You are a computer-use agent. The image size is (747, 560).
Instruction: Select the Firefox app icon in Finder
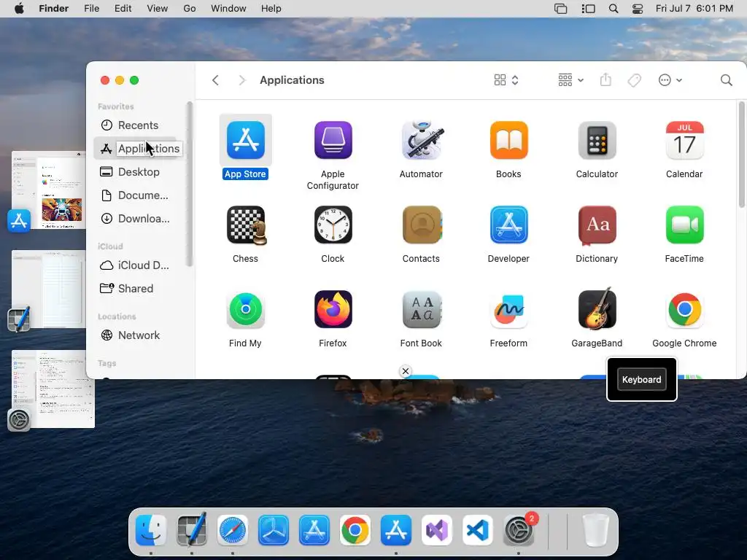(333, 309)
